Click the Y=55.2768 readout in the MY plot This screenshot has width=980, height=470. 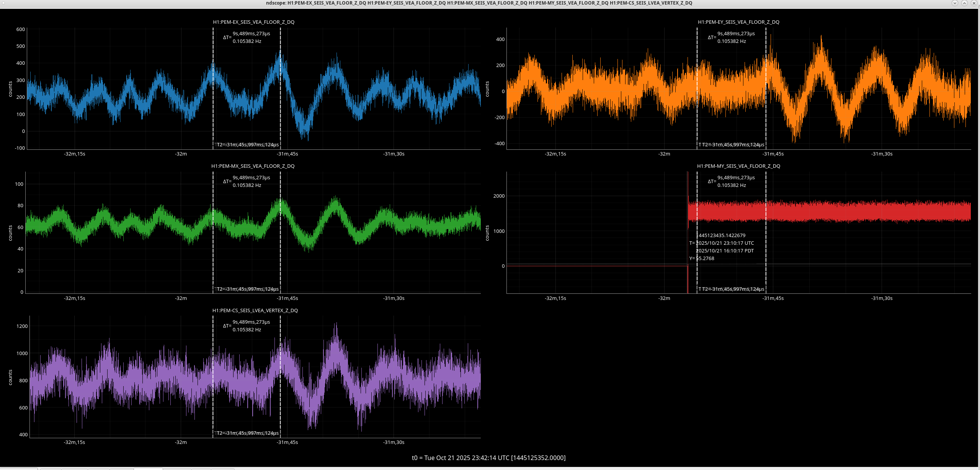(x=702, y=259)
